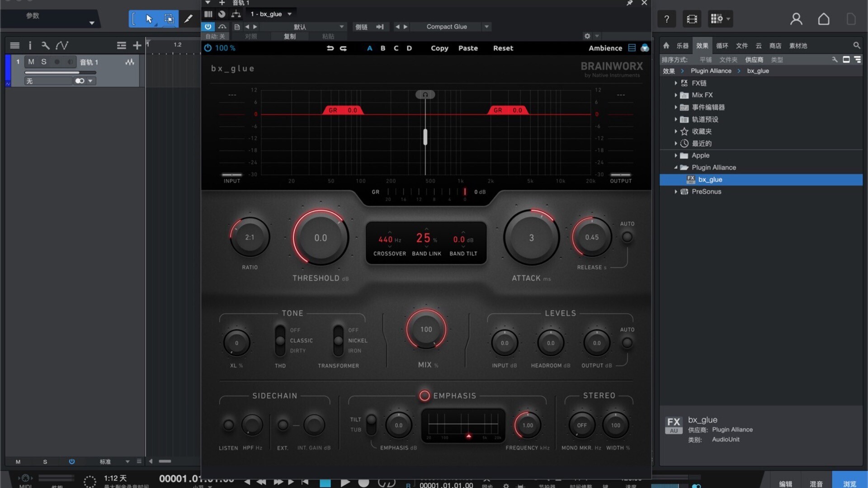Expand the Mix FX folder
868x488 pixels.
tap(676, 95)
